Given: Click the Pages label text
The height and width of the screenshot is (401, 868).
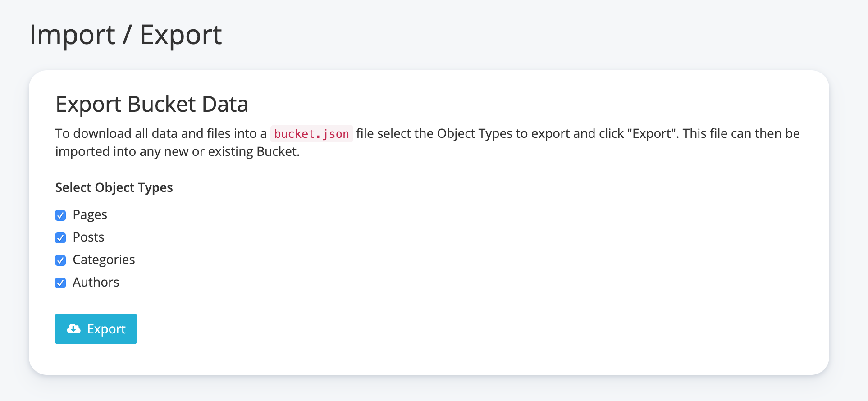Looking at the screenshot, I should pyautogui.click(x=90, y=215).
